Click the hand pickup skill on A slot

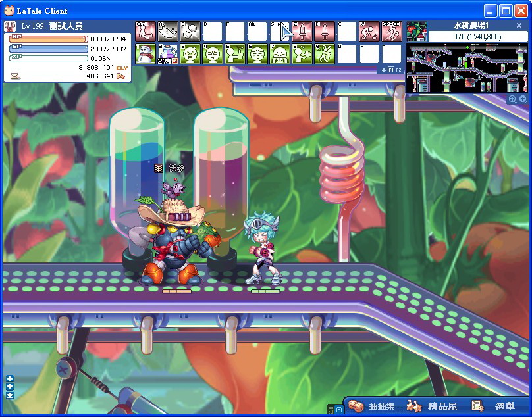click(168, 32)
